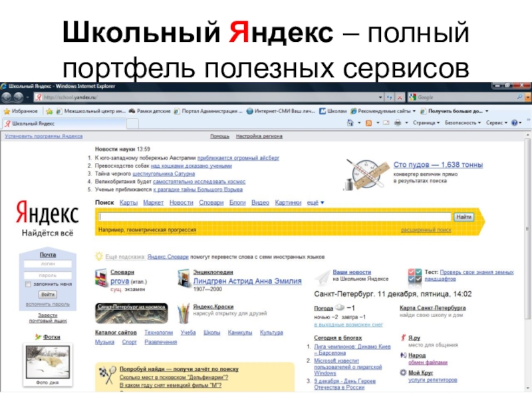Open the polar bear Фото дня thumbnail
This screenshot has width=532, height=399.
48,362
